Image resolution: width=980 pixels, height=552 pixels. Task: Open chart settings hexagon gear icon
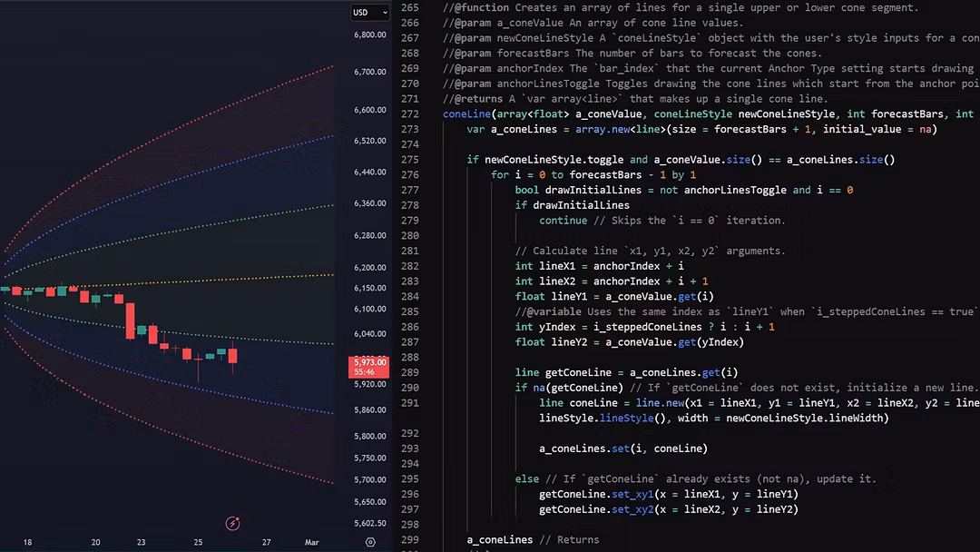click(370, 542)
